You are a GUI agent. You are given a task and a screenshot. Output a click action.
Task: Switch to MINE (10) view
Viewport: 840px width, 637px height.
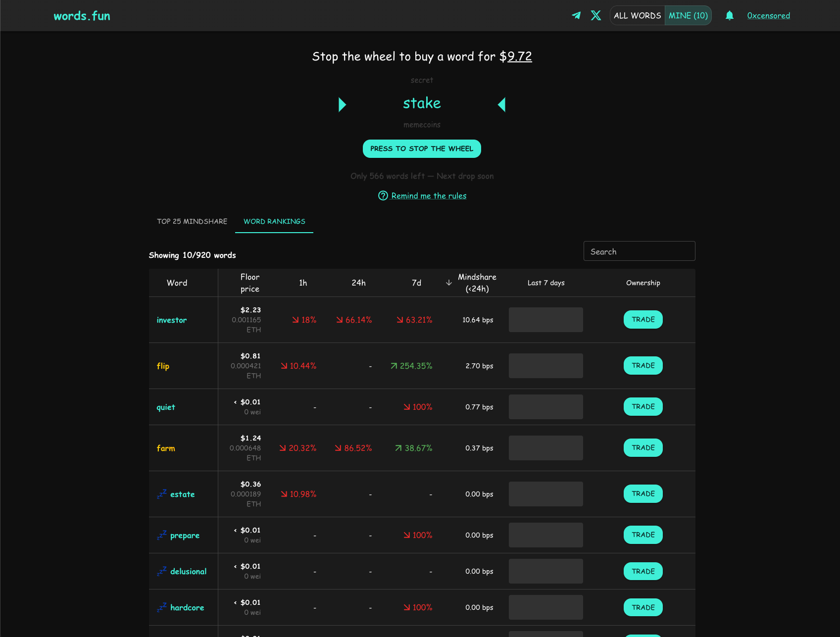click(x=688, y=15)
